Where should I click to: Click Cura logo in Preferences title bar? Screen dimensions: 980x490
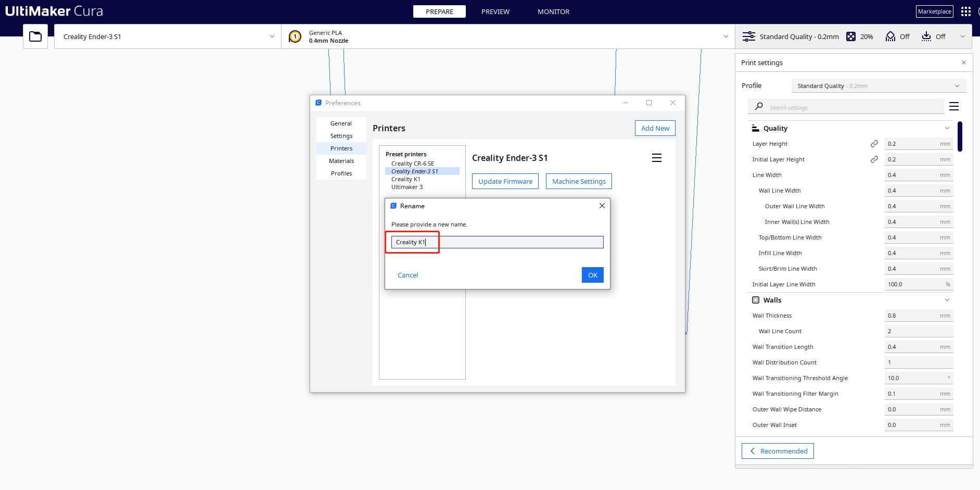[x=319, y=103]
